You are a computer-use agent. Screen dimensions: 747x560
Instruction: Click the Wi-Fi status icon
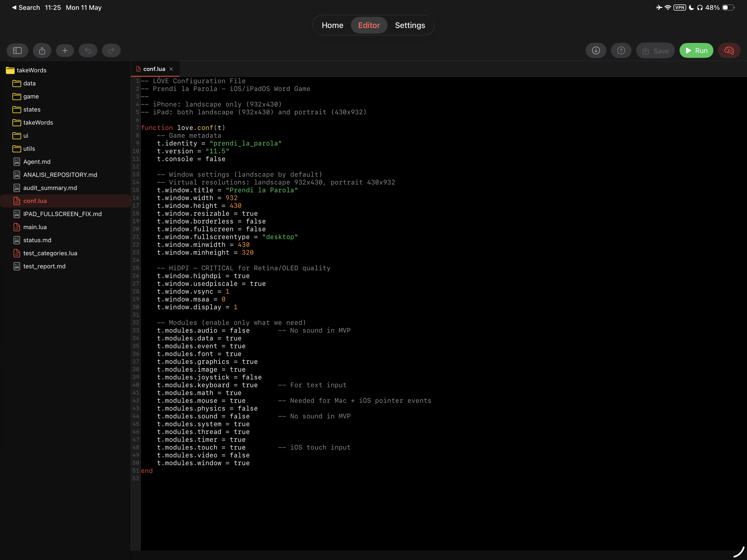pos(668,7)
